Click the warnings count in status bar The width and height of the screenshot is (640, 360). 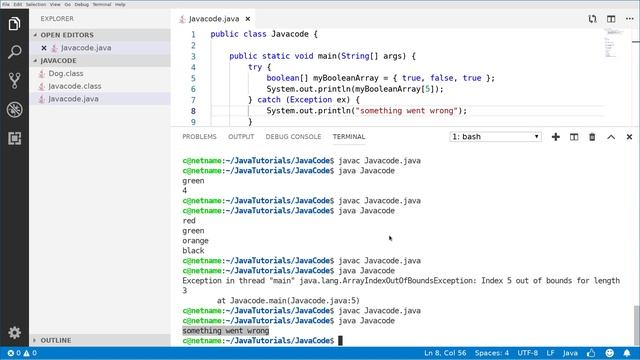pyautogui.click(x=30, y=353)
